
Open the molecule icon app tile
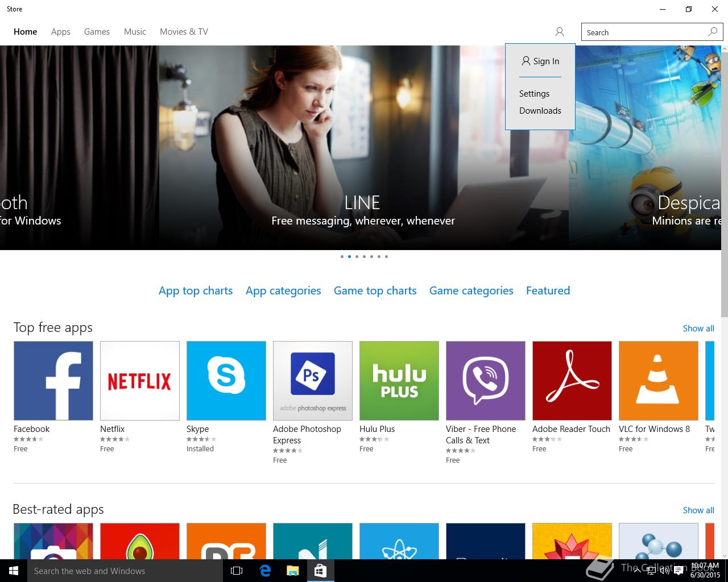(x=659, y=541)
